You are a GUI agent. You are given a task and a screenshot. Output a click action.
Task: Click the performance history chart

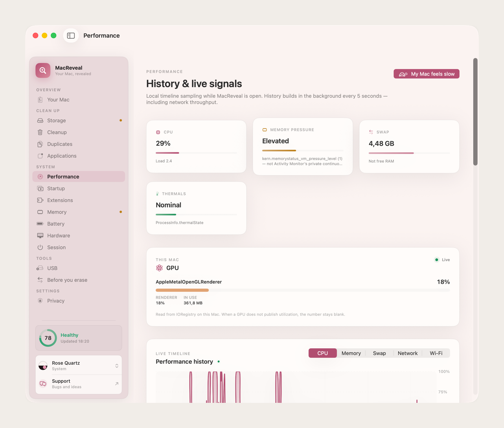(x=296, y=387)
